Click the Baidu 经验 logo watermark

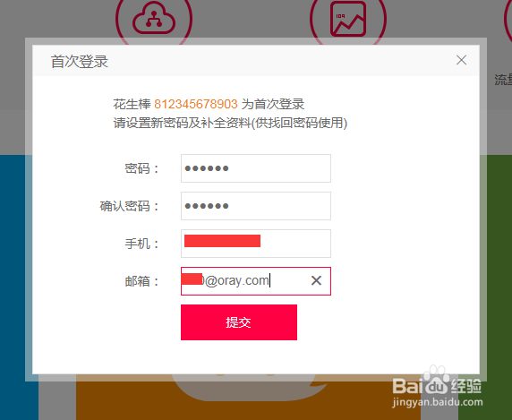point(437,384)
